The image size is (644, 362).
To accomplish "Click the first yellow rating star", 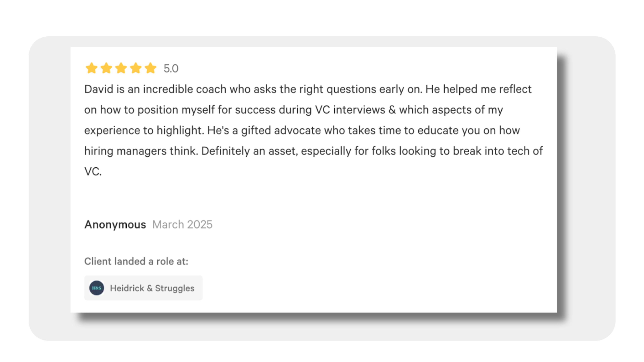I will [91, 68].
